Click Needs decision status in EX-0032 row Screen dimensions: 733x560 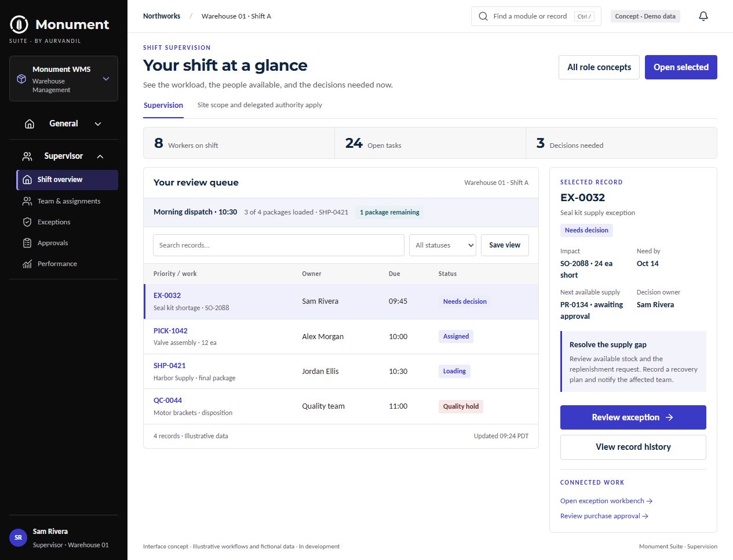click(x=465, y=301)
